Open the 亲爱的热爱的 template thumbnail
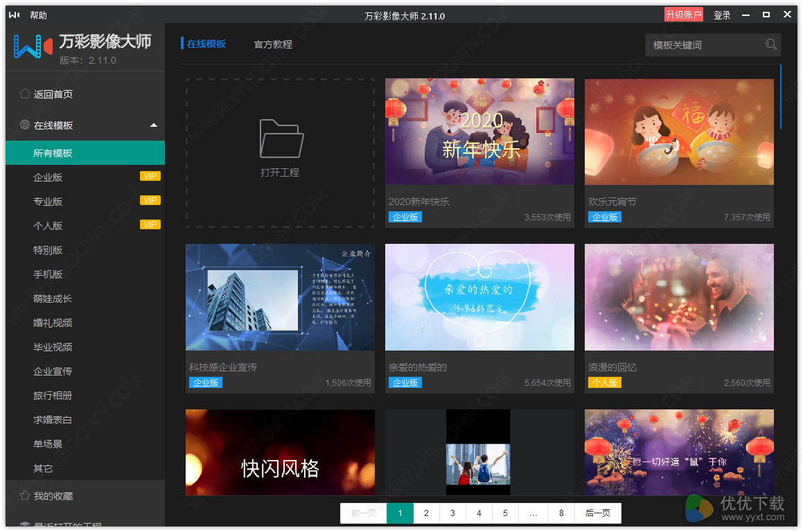The image size is (803, 532). coord(479,297)
